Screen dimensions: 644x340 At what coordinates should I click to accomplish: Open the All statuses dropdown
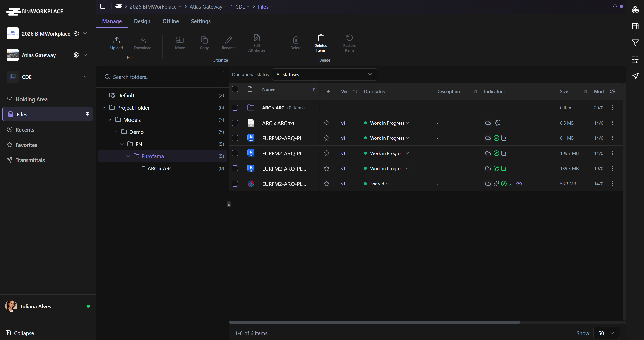325,74
